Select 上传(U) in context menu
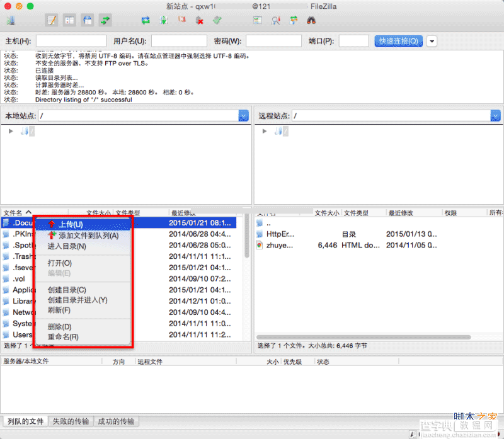504x439 pixels. 83,224
